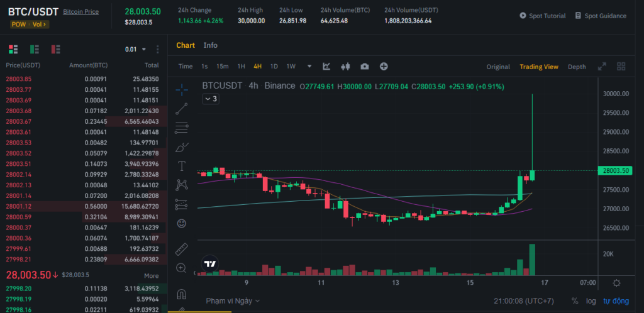The height and width of the screenshot is (313, 644).
Task: Select the 1s time interval
Action: coord(204,67)
